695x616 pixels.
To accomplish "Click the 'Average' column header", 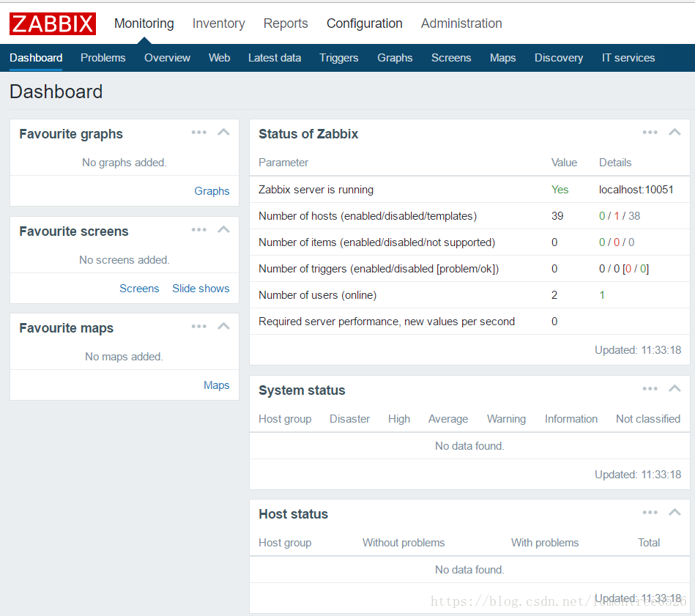I will pyautogui.click(x=448, y=419).
